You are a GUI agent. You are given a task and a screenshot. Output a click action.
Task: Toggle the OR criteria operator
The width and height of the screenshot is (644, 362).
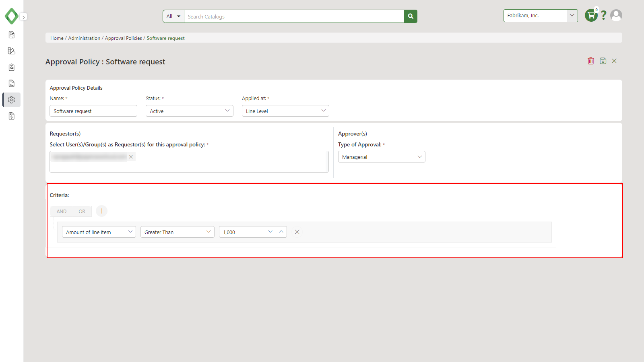click(82, 211)
